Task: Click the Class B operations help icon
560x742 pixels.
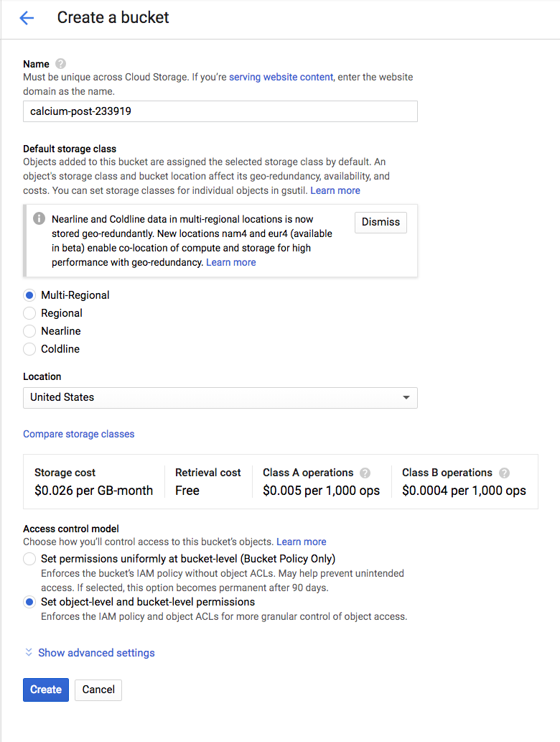Action: pos(504,473)
